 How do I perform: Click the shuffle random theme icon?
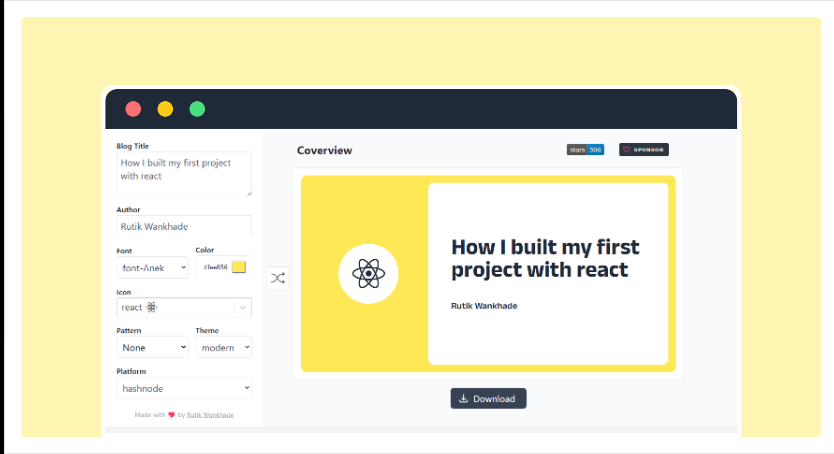278,278
